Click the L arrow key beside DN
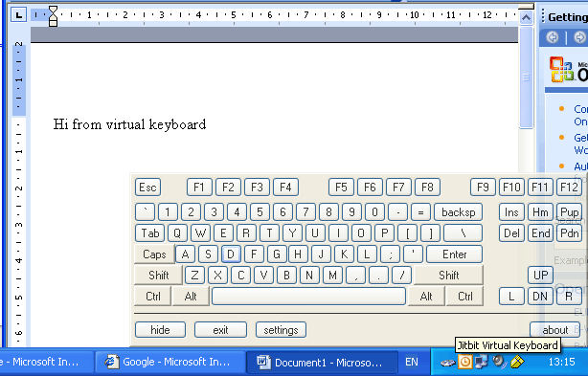 (x=511, y=297)
